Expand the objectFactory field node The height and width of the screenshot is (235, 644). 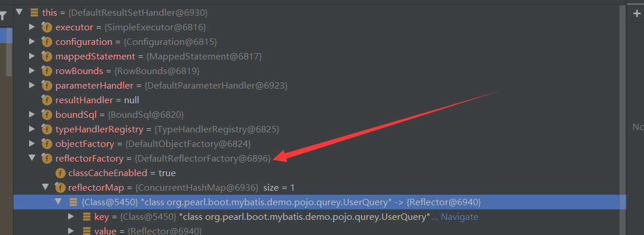pos(32,143)
